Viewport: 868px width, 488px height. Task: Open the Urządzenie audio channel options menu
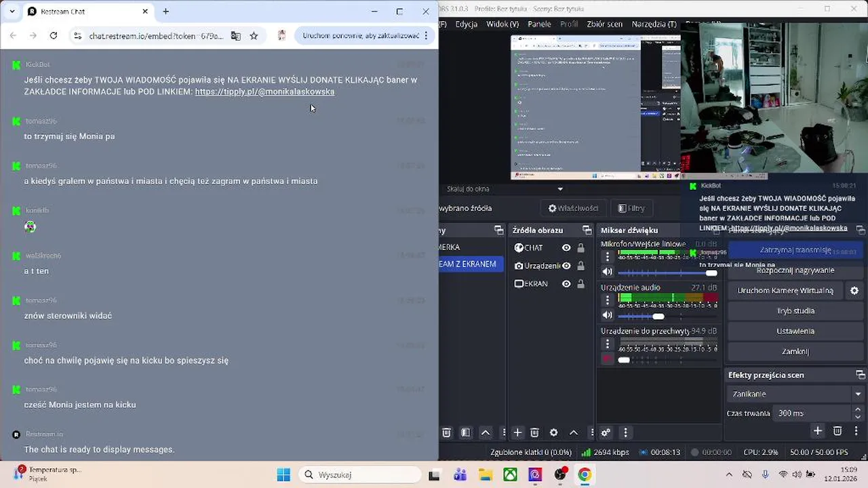(608, 300)
